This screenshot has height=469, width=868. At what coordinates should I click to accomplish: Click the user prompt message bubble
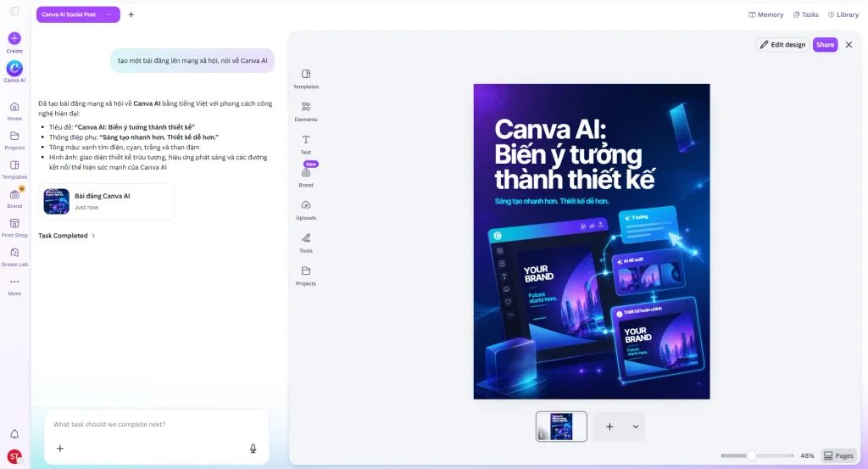tap(192, 61)
